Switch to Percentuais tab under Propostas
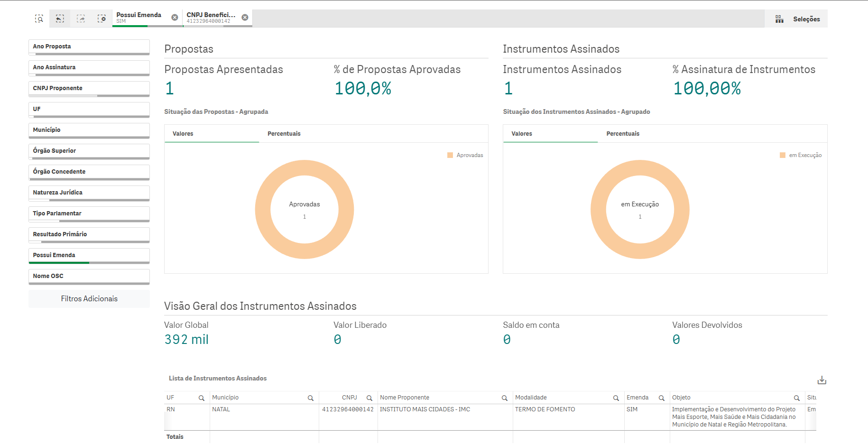 tap(284, 134)
